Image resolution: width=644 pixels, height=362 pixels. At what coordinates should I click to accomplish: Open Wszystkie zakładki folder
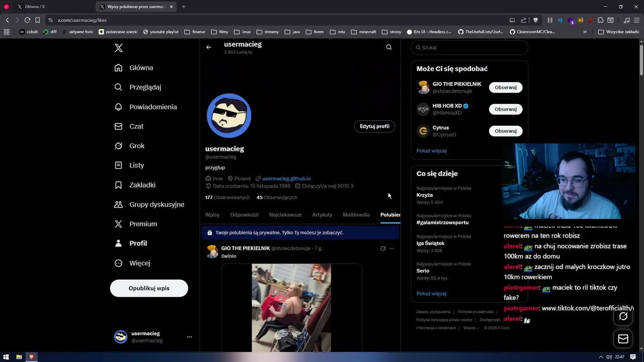(x=618, y=32)
